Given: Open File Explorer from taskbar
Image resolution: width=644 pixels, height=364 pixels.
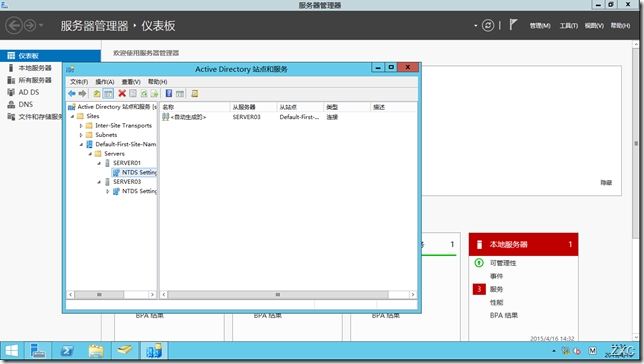Looking at the screenshot, I should pos(96,351).
